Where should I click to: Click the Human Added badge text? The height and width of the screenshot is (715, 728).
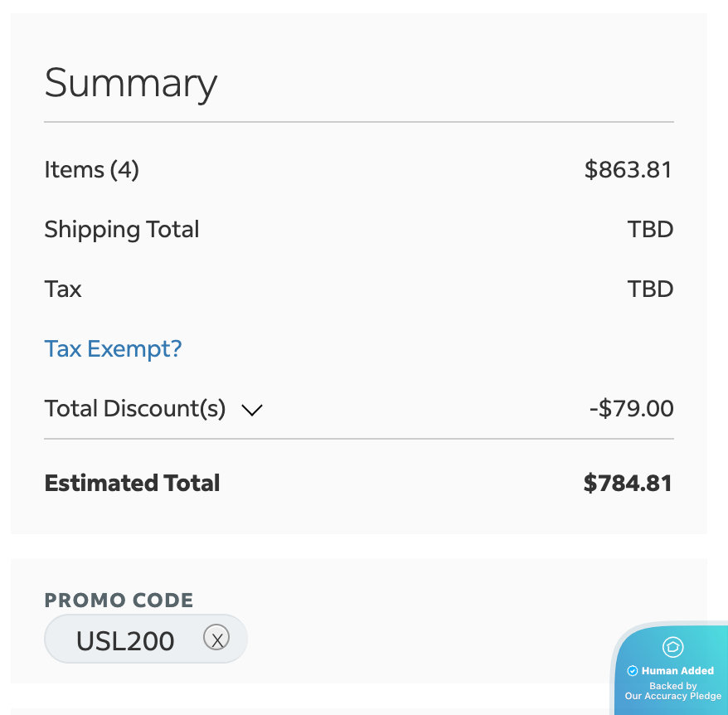[x=677, y=670]
